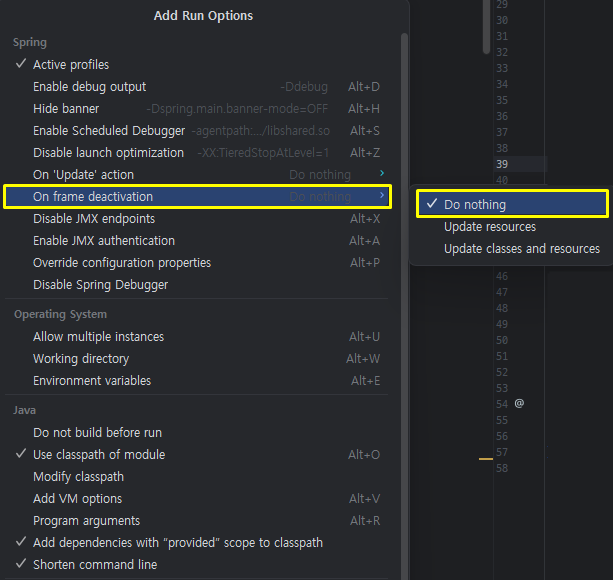The image size is (613, 580).
Task: Select Disable launch optimization
Action: (197, 152)
